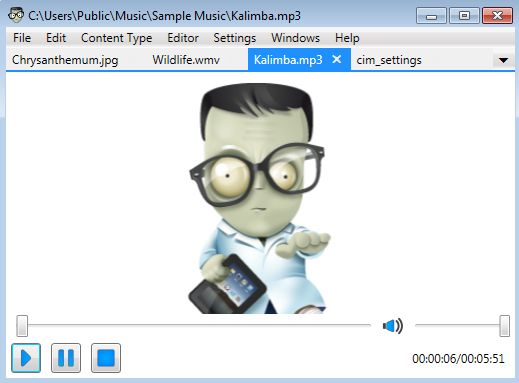
Task: Switch to the Wildlife.wmv tab
Action: pos(186,60)
